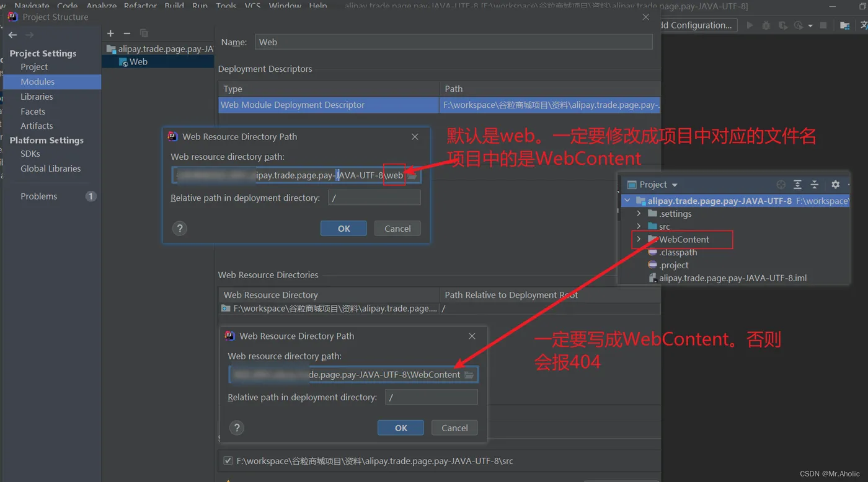Viewport: 868px width, 482px height.
Task: Select SDKs under Platform Settings
Action: pos(30,154)
